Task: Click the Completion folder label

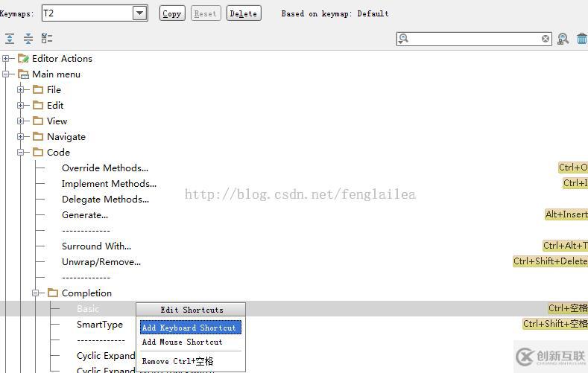Action: click(x=86, y=293)
